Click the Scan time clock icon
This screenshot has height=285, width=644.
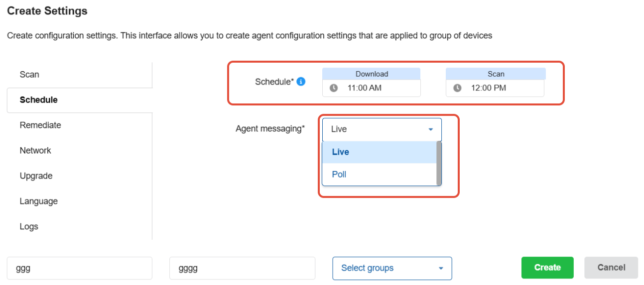(457, 88)
